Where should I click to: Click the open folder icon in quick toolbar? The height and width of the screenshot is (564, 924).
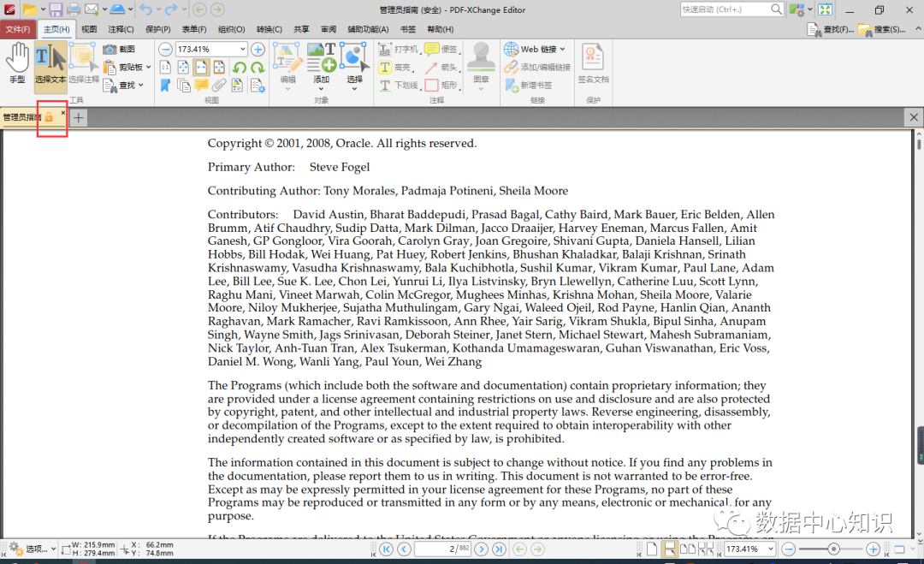pyautogui.click(x=29, y=9)
